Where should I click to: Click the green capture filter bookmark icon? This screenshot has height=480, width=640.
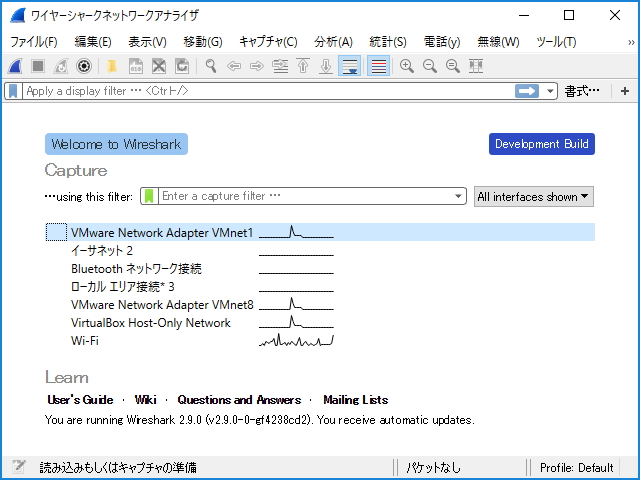click(x=149, y=196)
